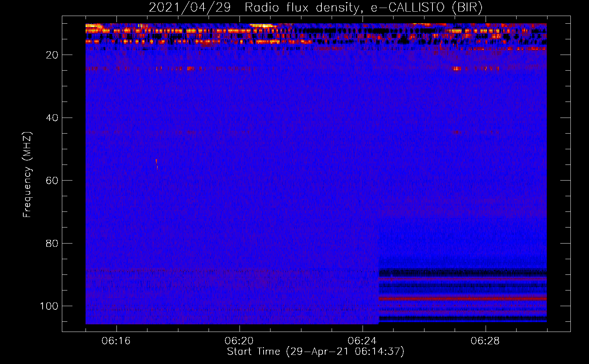Click the 60 frequency tick label

[52, 181]
